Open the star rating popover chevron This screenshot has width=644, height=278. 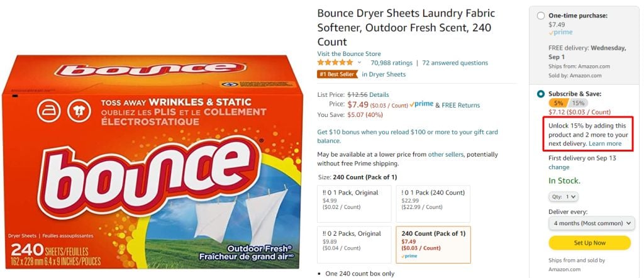pyautogui.click(x=359, y=63)
